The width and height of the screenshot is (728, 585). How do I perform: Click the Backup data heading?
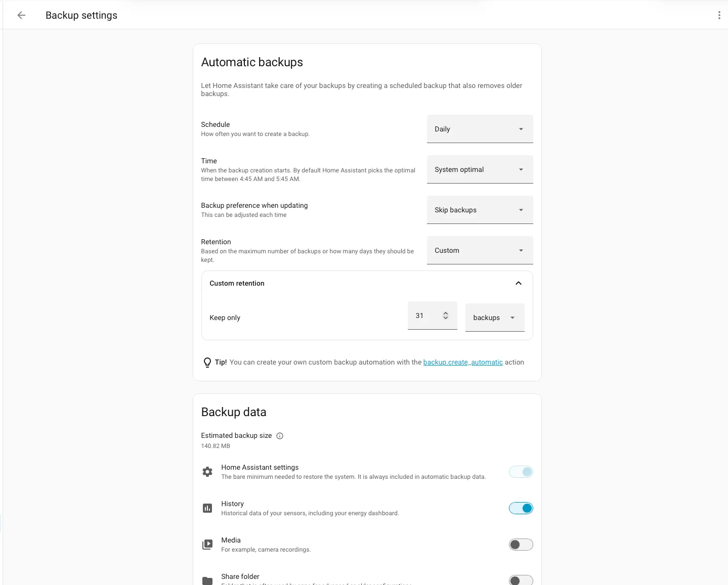tap(234, 412)
